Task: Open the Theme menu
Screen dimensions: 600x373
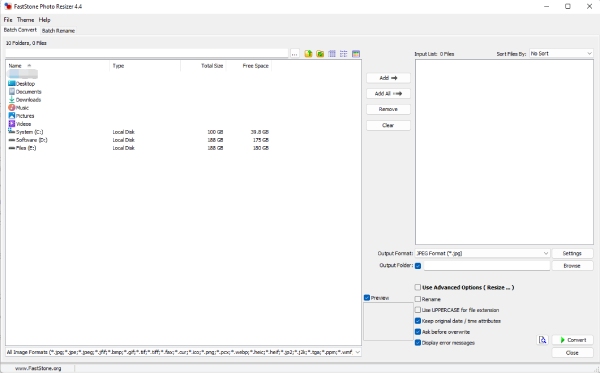Action: click(26, 20)
